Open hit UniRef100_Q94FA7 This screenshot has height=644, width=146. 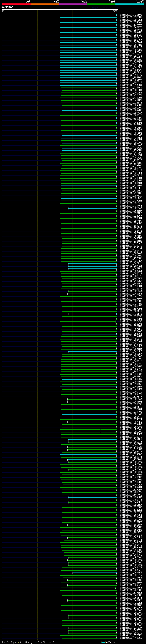coord(131,22)
